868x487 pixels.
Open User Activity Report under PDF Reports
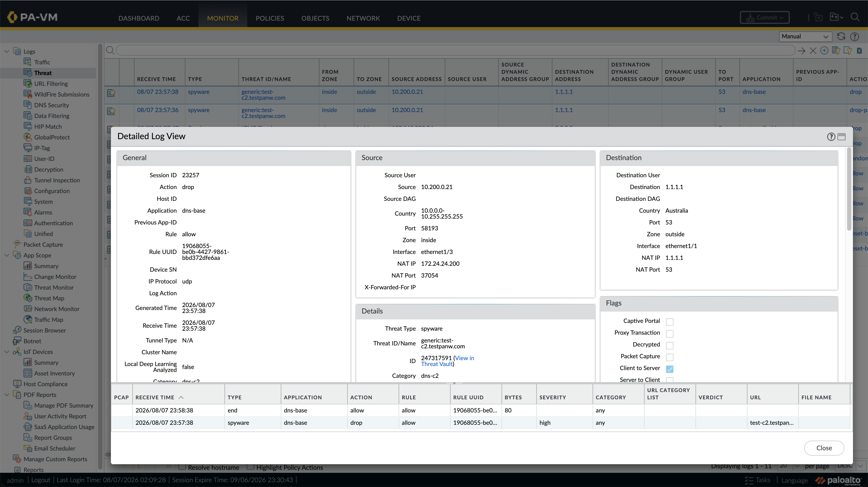[60, 416]
